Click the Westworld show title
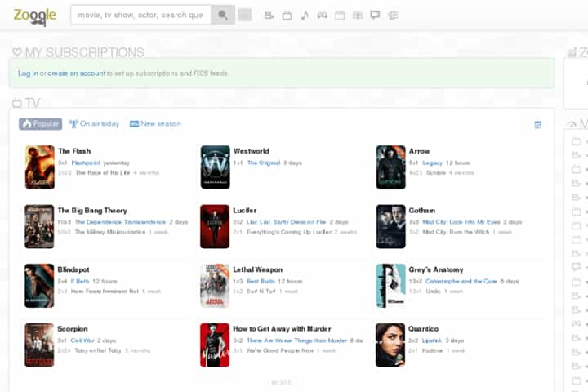Viewport: 588px width, 392px height. (252, 151)
